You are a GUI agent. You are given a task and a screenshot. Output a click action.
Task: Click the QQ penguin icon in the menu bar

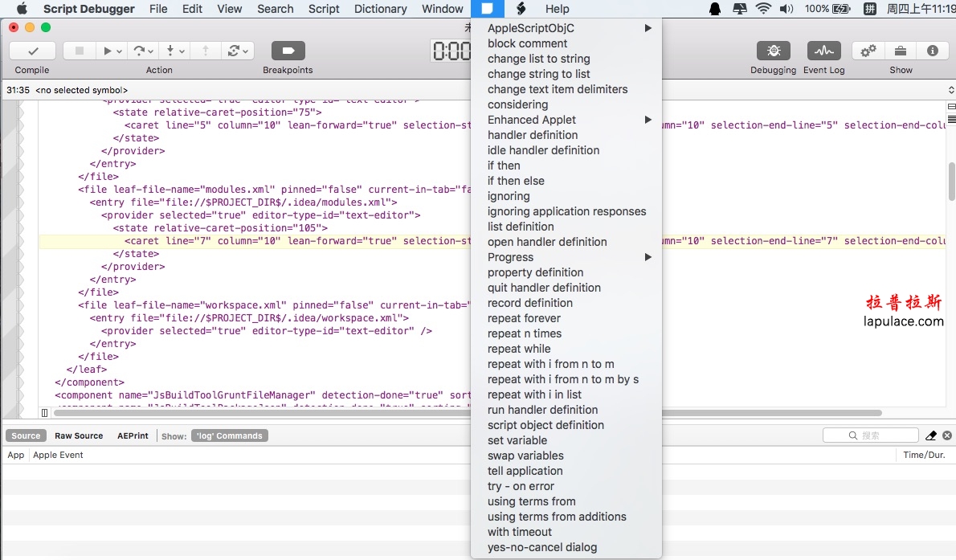point(714,9)
